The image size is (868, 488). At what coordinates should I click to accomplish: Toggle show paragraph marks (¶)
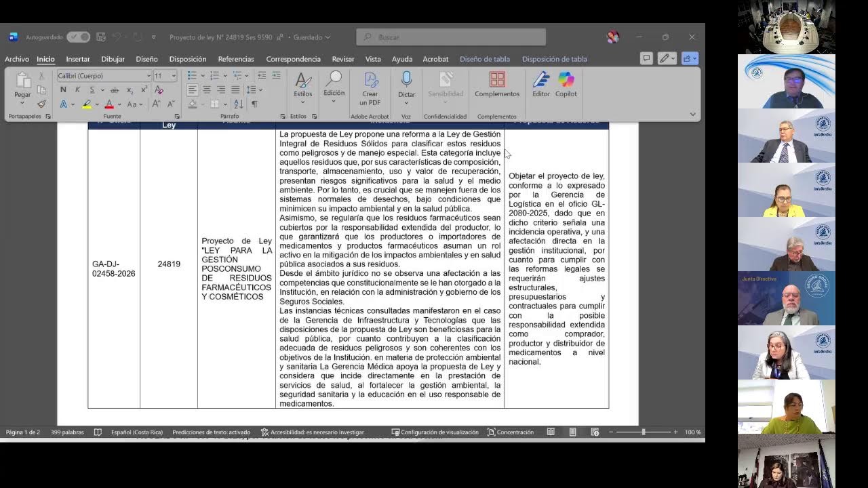coord(254,104)
